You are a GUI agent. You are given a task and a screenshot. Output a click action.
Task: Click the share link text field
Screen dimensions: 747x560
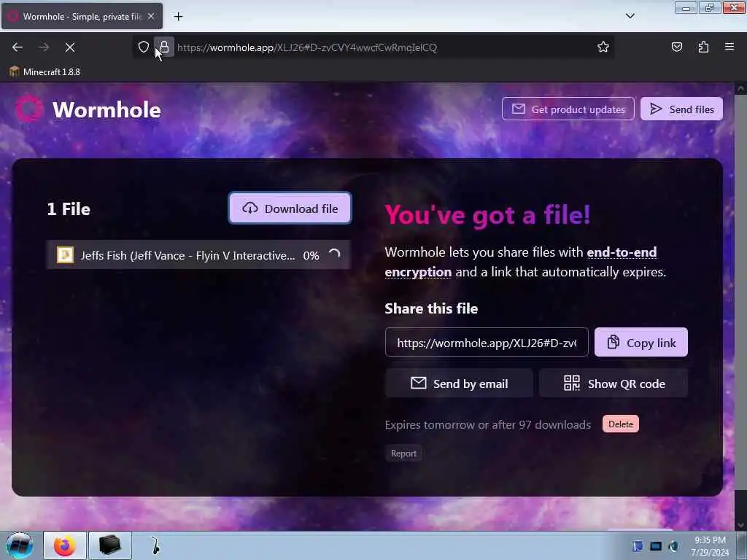487,343
